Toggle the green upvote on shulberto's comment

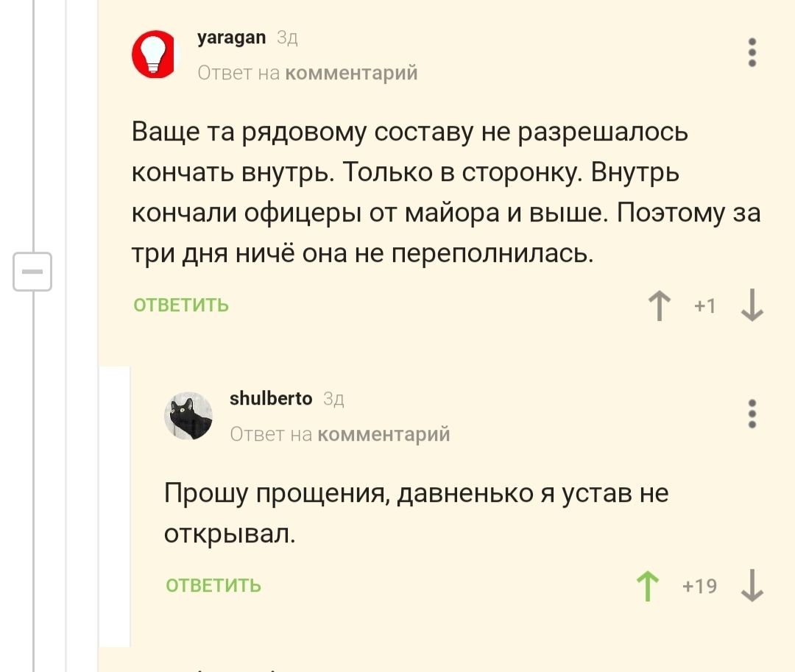pos(647,587)
